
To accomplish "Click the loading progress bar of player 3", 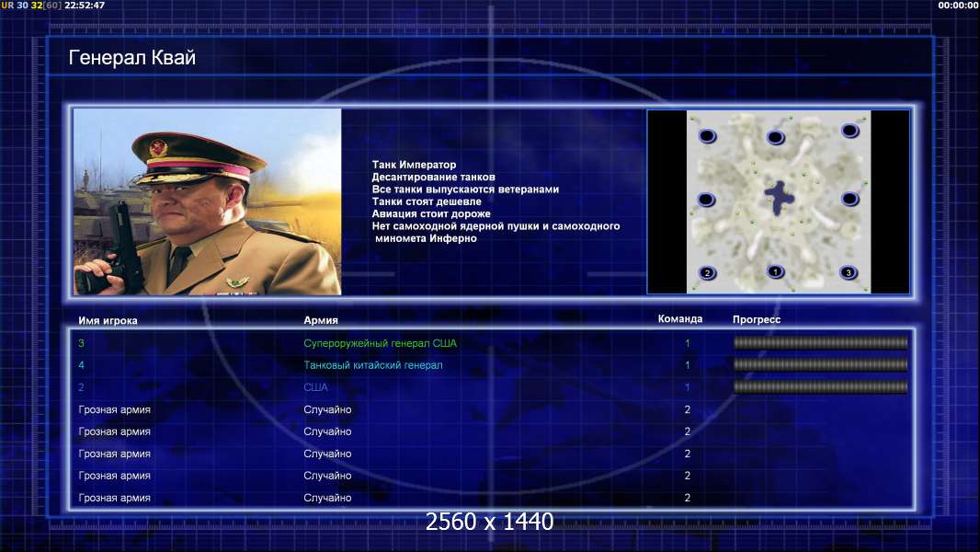I will (x=821, y=342).
